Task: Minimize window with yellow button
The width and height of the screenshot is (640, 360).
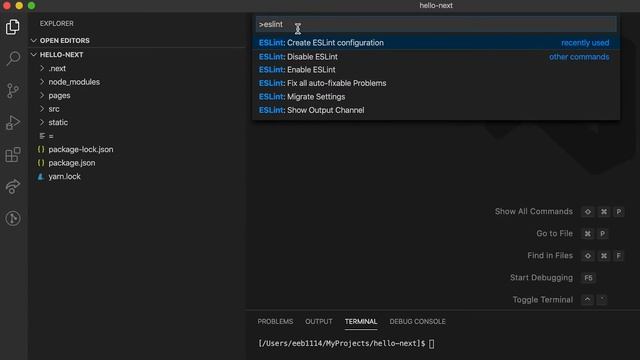Action: coord(19,6)
